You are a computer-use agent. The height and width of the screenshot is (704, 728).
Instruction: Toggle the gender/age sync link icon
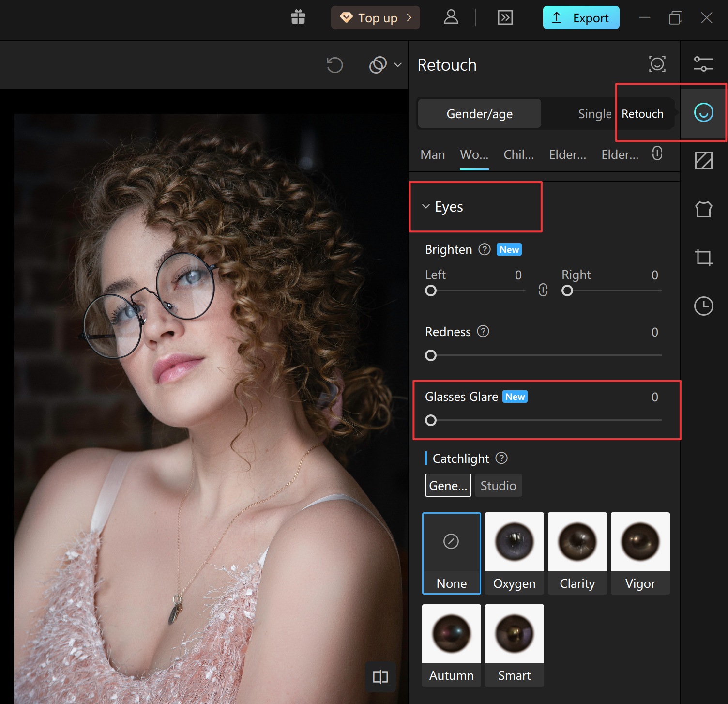pyautogui.click(x=657, y=153)
